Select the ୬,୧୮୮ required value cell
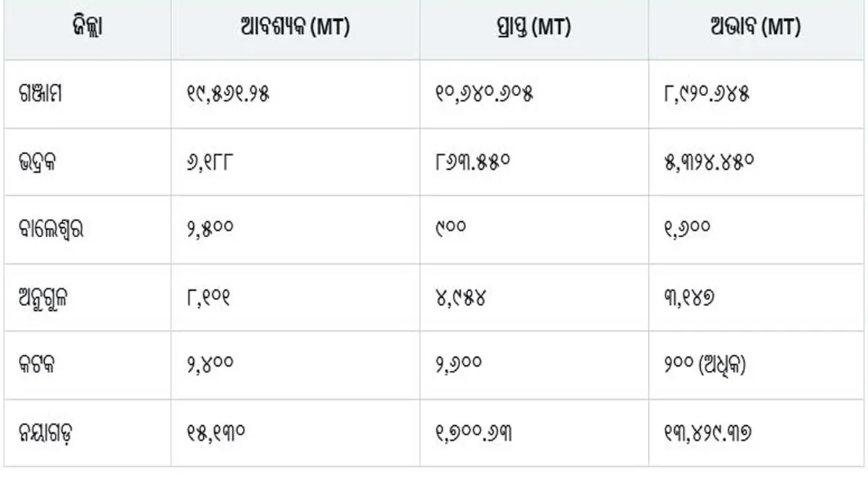Viewport: 868px width, 488px height. (209, 163)
